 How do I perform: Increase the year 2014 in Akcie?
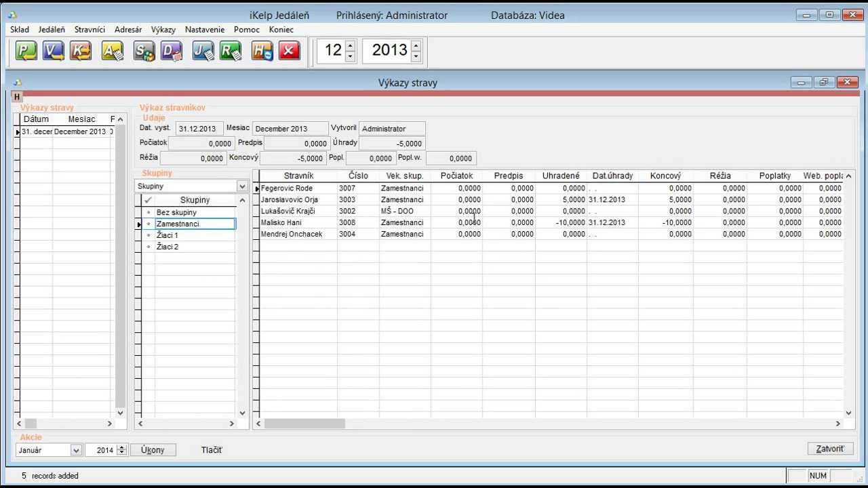click(x=122, y=447)
